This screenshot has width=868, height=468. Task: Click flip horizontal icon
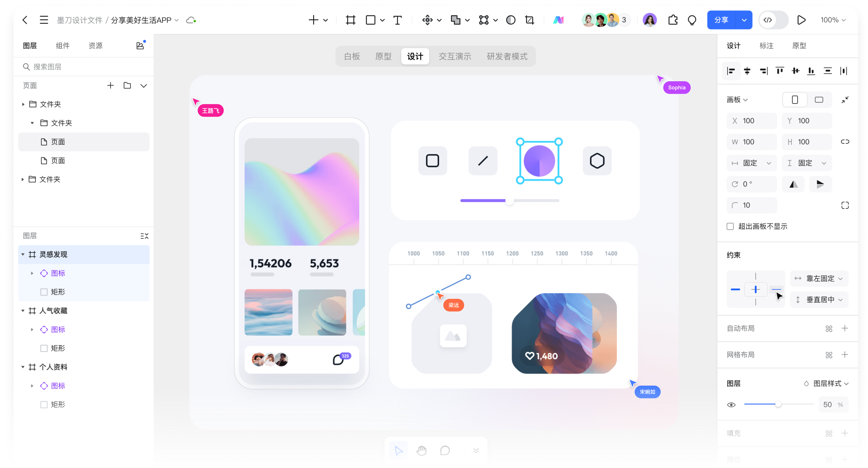tap(794, 184)
